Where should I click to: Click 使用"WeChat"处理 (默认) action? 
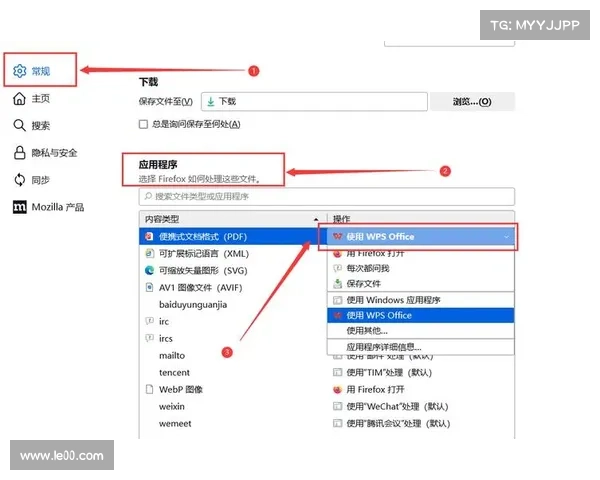tap(397, 407)
